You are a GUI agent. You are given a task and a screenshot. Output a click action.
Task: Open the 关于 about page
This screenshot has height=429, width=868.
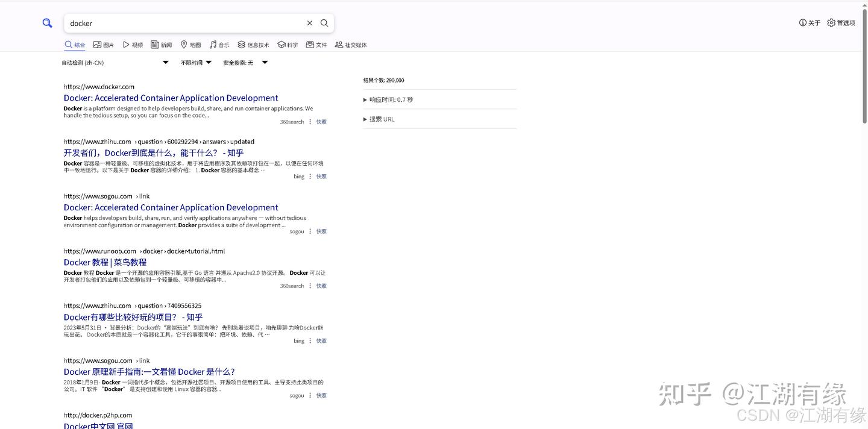tap(810, 23)
